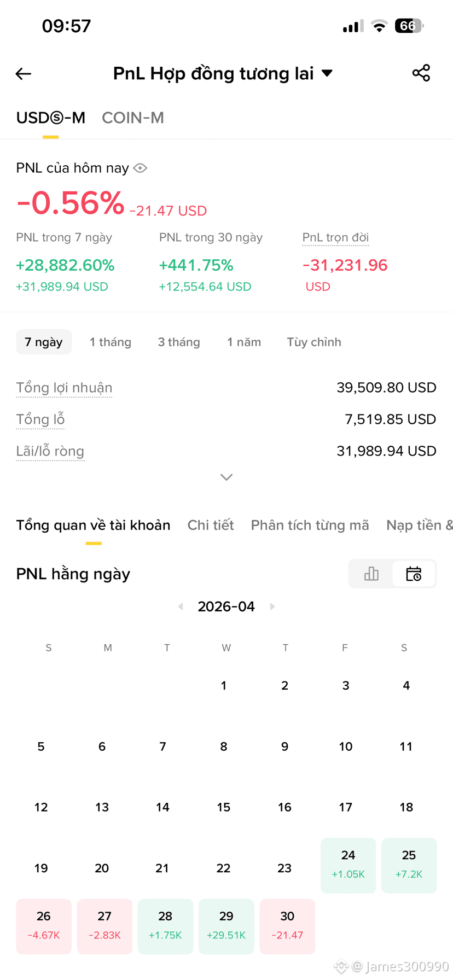This screenshot has width=453, height=980.
Task: Toggle PNL visibility eye icon
Action: [x=141, y=168]
